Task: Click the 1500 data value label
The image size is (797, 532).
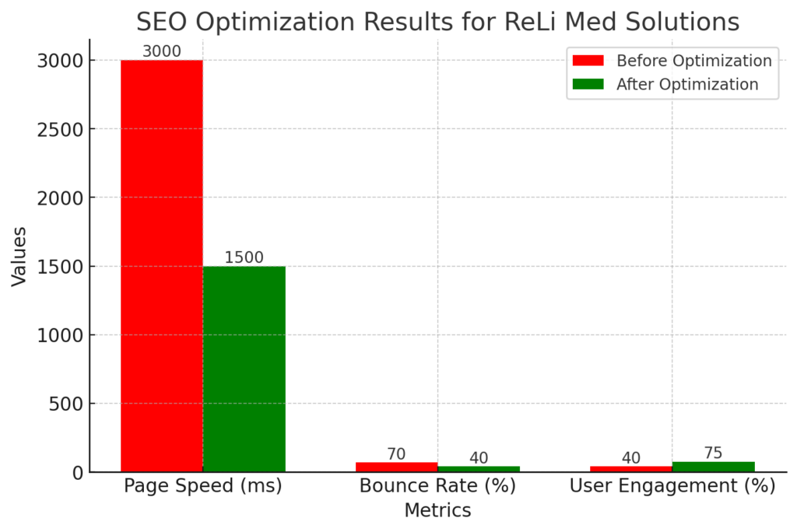Action: tap(244, 257)
